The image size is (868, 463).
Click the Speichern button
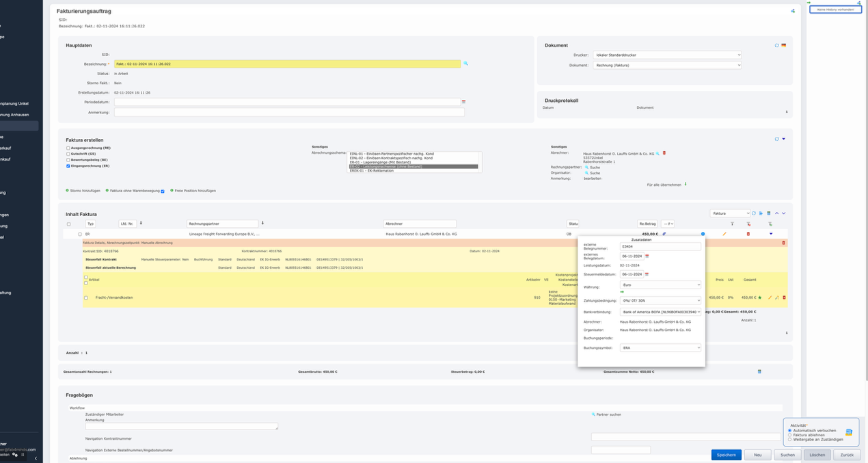point(726,454)
